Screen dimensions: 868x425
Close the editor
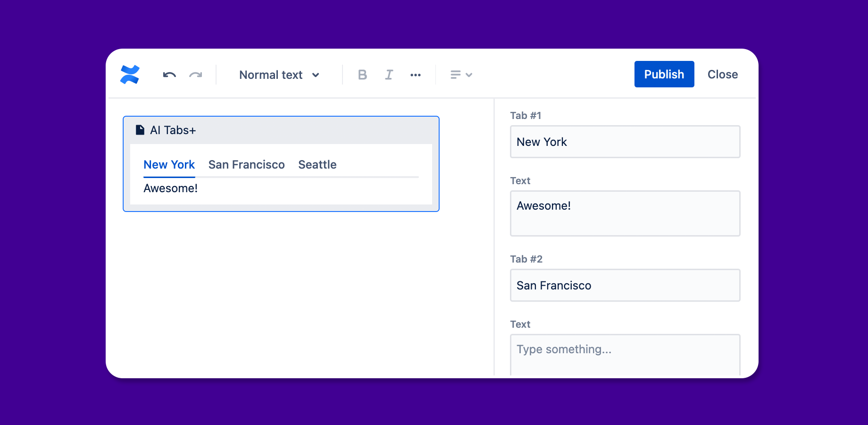pos(722,74)
